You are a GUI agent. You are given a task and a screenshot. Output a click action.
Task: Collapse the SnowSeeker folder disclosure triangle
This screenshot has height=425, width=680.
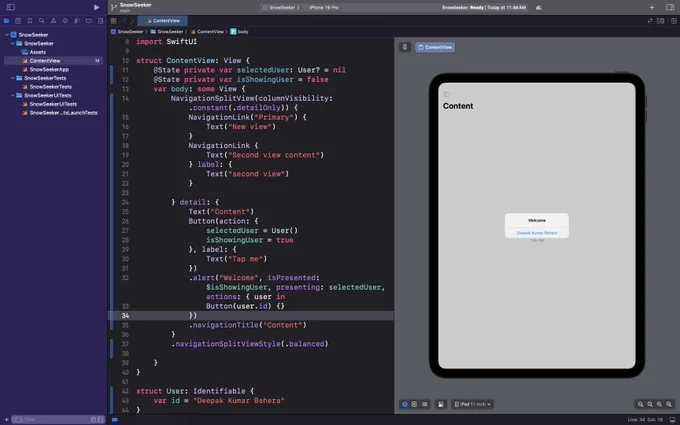click(13, 43)
